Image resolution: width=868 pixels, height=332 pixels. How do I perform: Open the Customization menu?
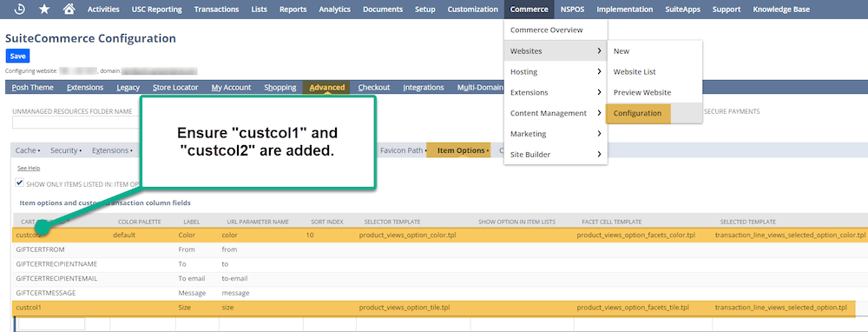pos(473,10)
